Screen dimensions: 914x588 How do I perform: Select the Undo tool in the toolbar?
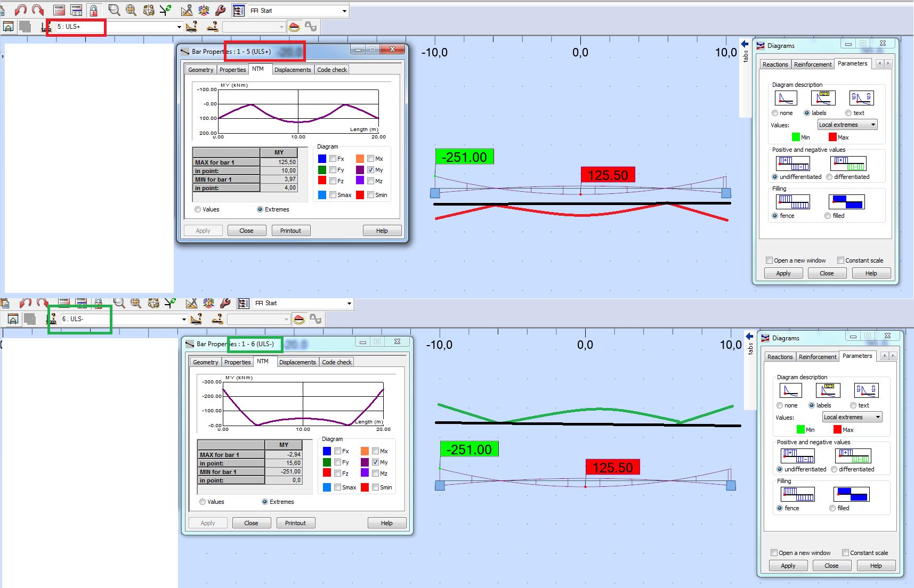(x=21, y=10)
